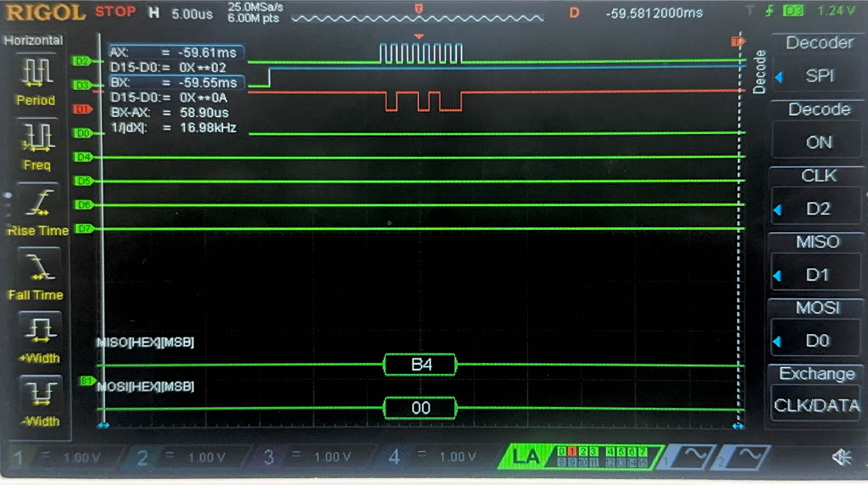Change the MISO source from D1

coord(818,275)
